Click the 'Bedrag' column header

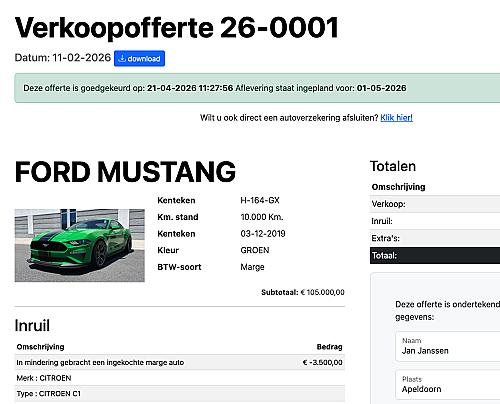tap(329, 347)
